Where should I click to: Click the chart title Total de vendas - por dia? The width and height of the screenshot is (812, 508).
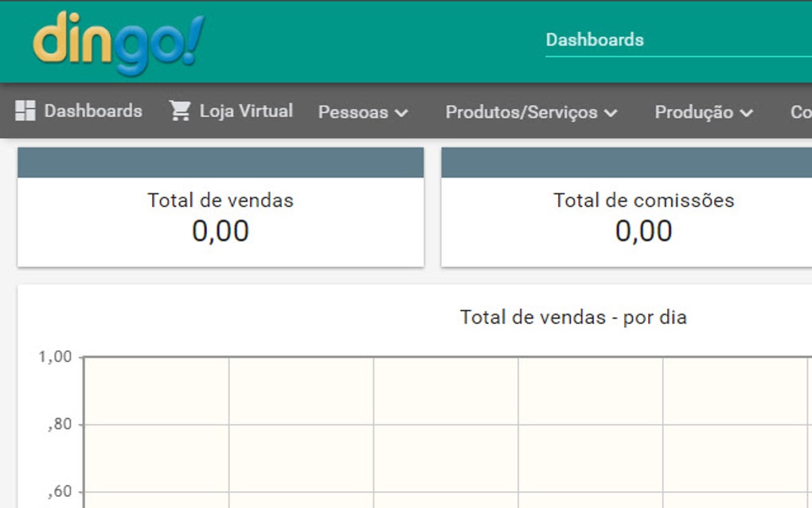pyautogui.click(x=573, y=316)
